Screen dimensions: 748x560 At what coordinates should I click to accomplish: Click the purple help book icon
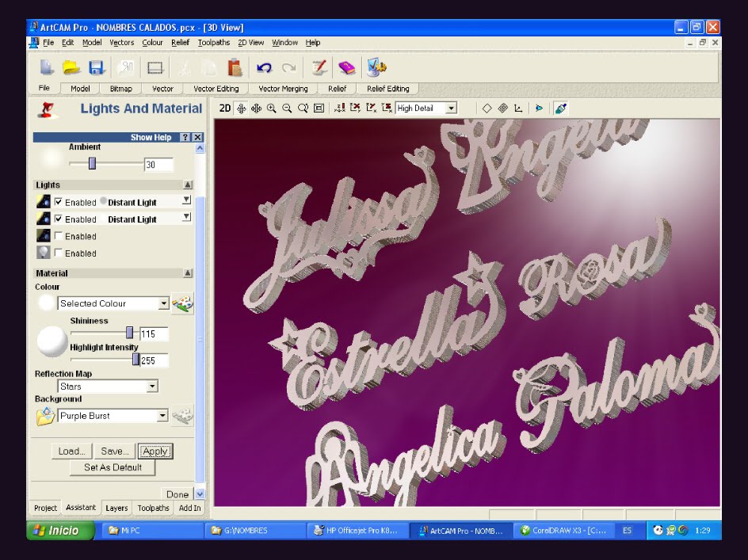tap(347, 67)
